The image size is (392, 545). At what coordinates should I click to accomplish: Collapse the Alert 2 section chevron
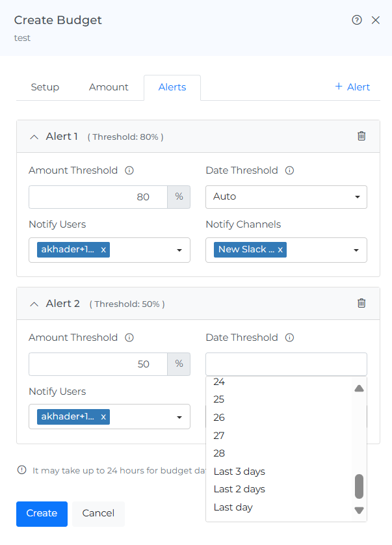click(x=34, y=304)
